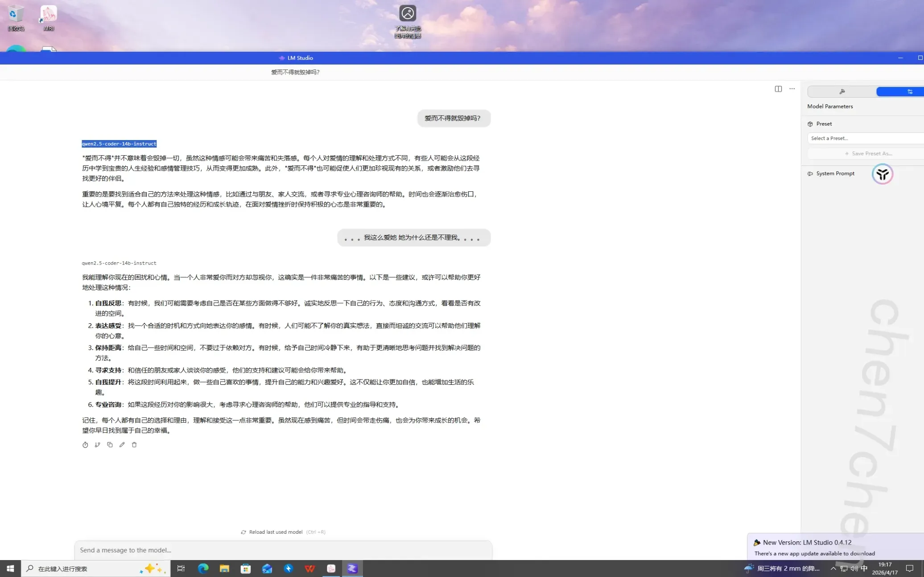Delete the last response with trash icon
The image size is (924, 577).
(x=134, y=445)
